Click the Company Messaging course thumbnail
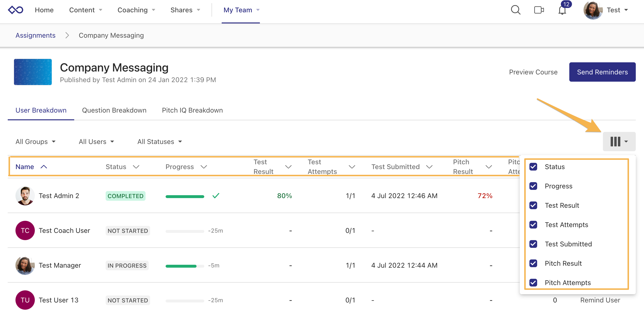This screenshot has width=644, height=315. pyautogui.click(x=32, y=72)
